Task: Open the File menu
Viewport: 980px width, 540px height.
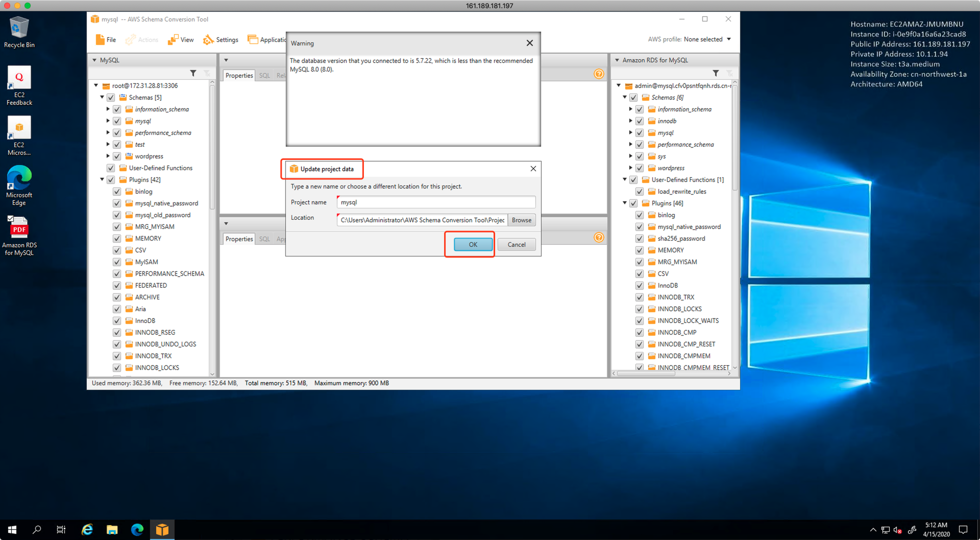Action: [x=106, y=40]
